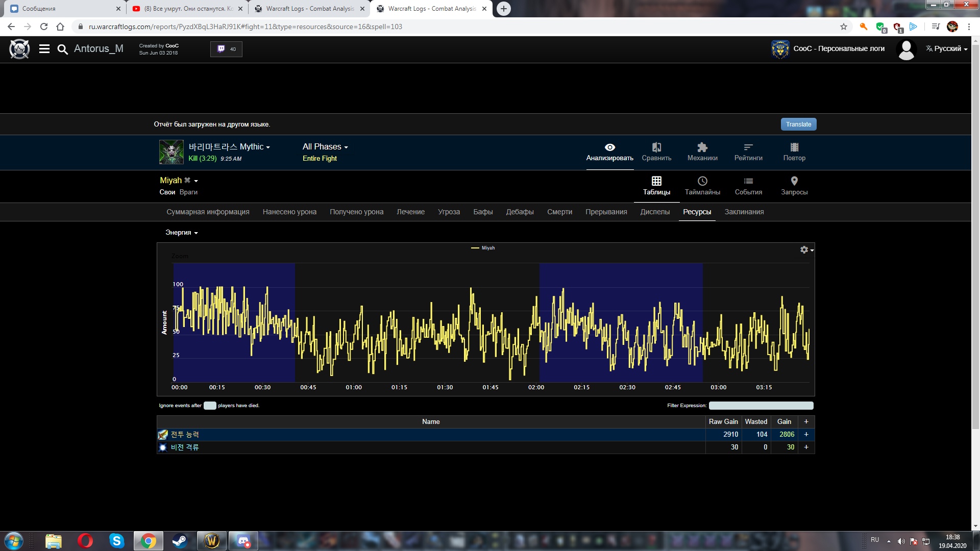The image size is (980, 551).
Task: Click the Filter Expression input field
Action: (761, 406)
